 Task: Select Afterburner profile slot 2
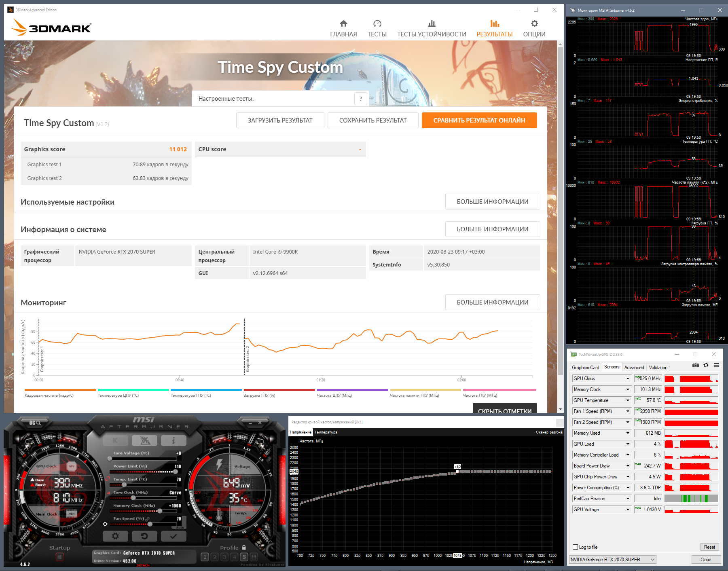(215, 557)
